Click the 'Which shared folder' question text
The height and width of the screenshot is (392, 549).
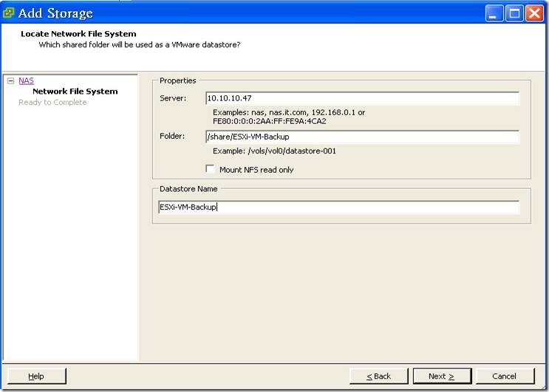coord(140,45)
